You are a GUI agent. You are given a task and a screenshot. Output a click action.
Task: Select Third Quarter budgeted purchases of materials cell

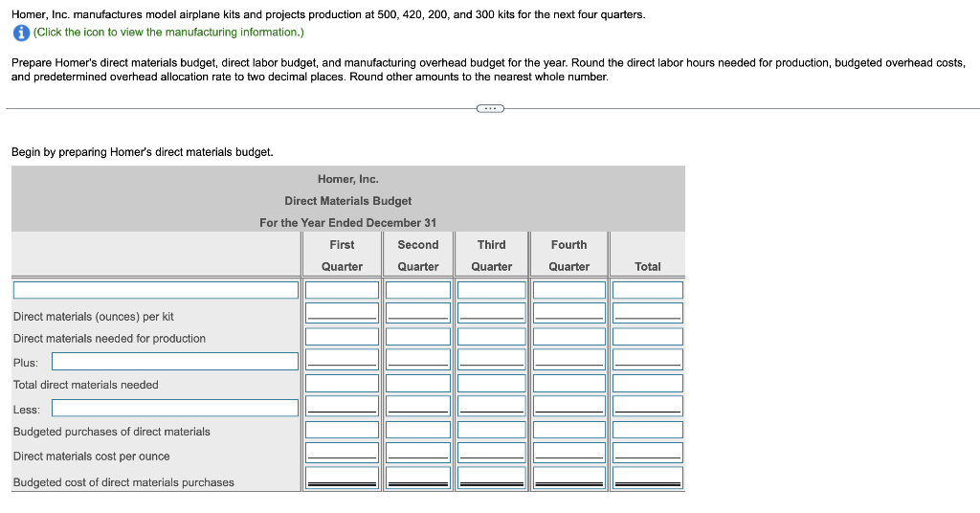pyautogui.click(x=492, y=430)
